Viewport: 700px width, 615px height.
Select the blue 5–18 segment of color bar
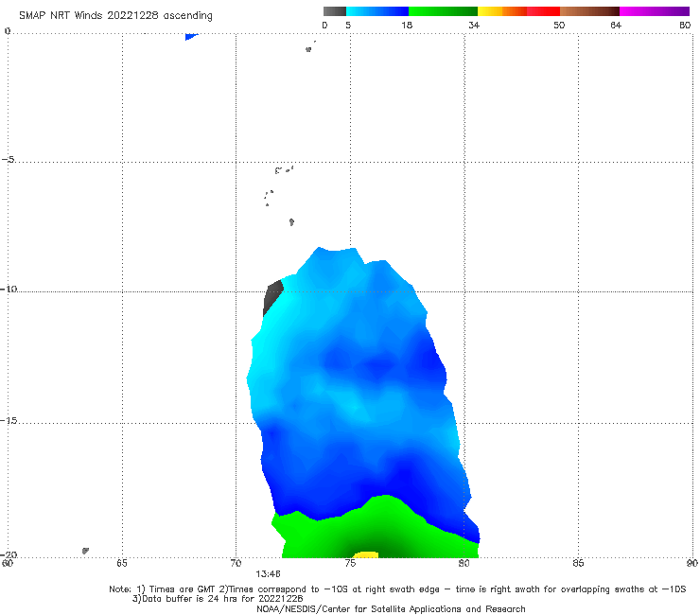[377, 11]
